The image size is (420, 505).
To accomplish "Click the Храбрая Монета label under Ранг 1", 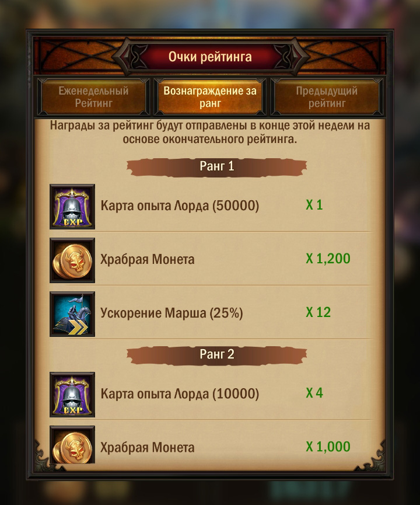I will coord(148,259).
